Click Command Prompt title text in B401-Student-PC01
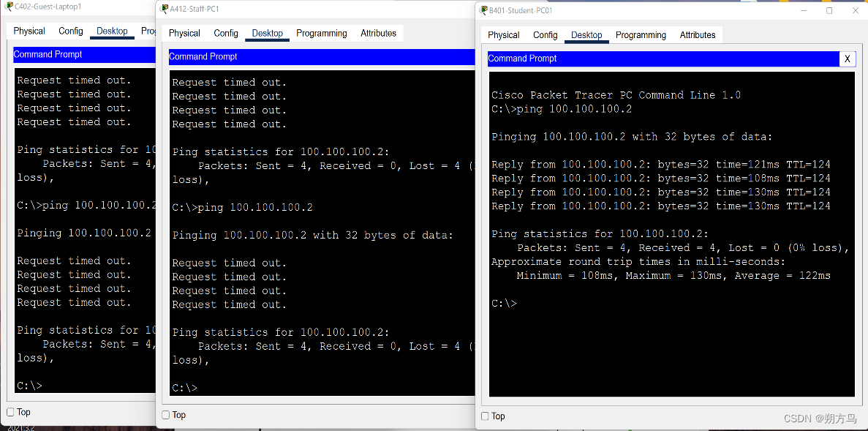Screen dimensions: 868x431 pyautogui.click(x=522, y=58)
